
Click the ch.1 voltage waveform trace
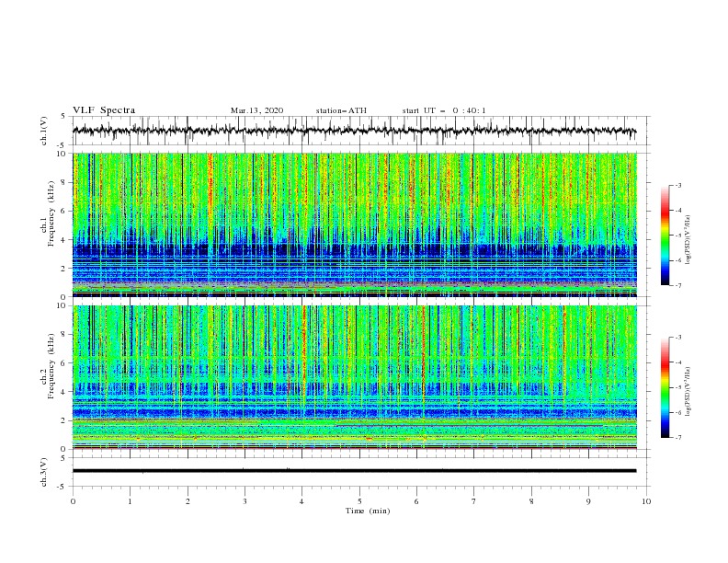point(354,131)
